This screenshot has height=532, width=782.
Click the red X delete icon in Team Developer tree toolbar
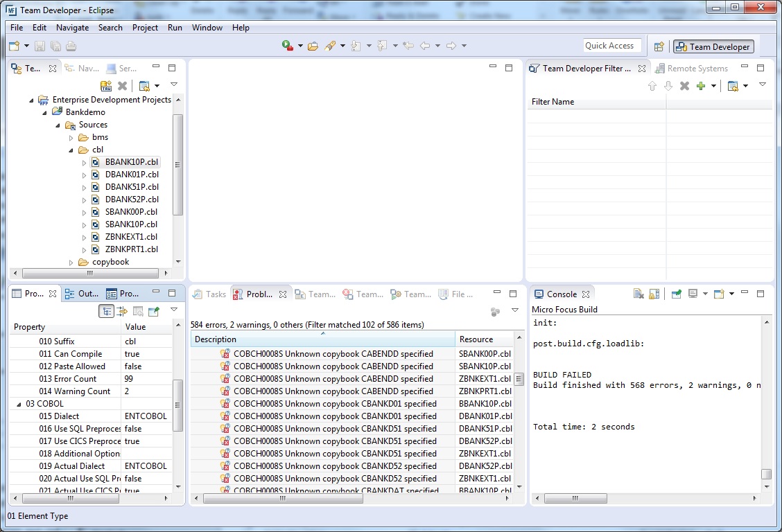point(122,86)
